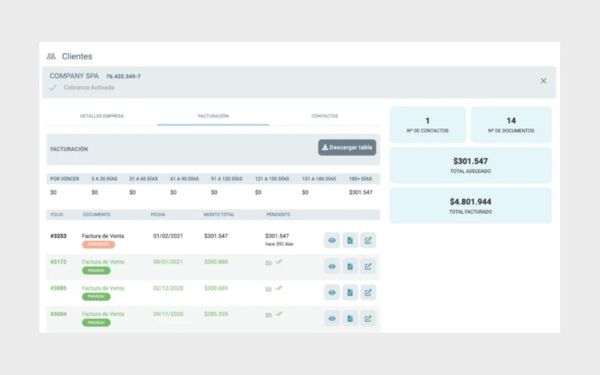Click the Factura de Venta text for #3253
This screenshot has height=375, width=600.
click(103, 236)
